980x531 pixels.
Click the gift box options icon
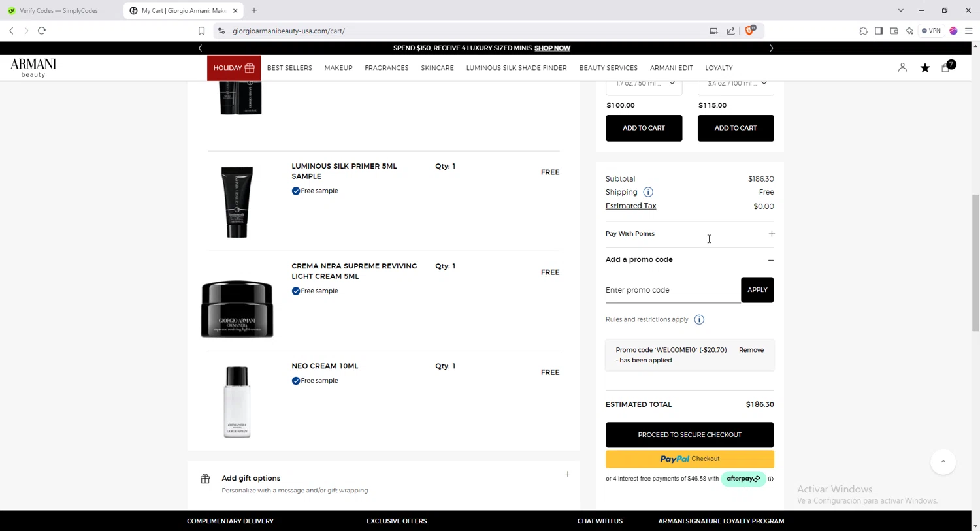pyautogui.click(x=205, y=479)
